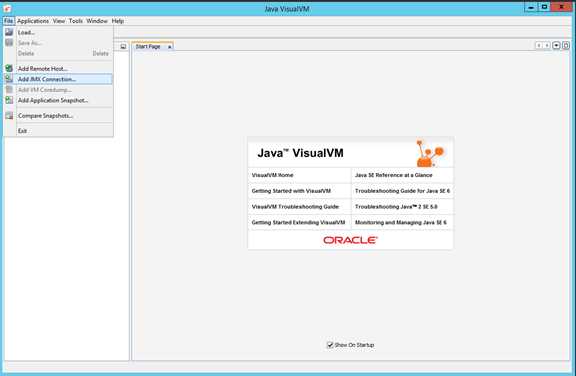576x376 pixels.
Task: Click the Add Application Snapshot icon
Action: [9, 100]
